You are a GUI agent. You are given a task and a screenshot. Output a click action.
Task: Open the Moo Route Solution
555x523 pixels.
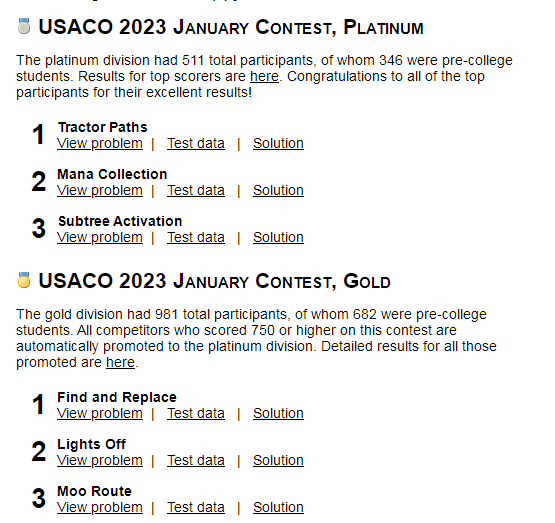pyautogui.click(x=278, y=508)
